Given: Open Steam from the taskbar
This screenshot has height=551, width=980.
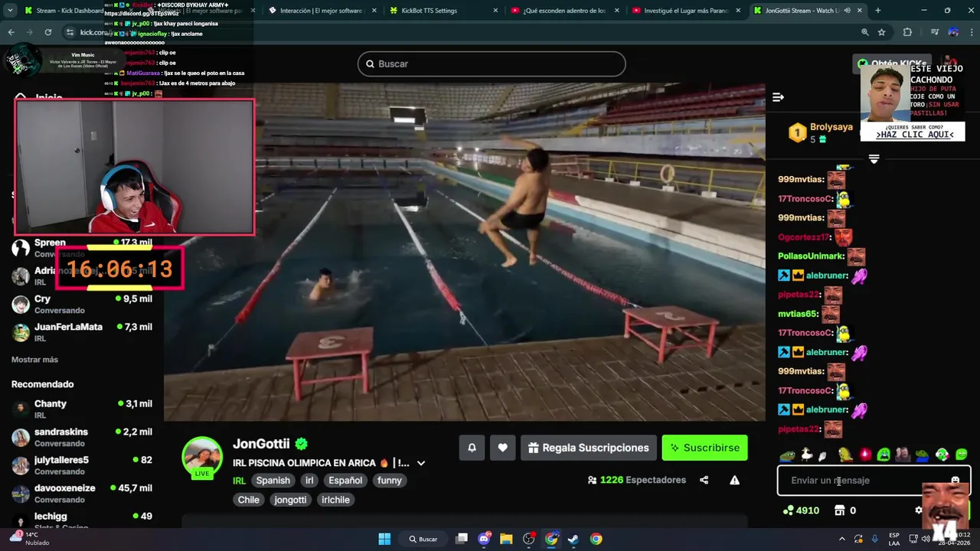Looking at the screenshot, I should point(573,539).
